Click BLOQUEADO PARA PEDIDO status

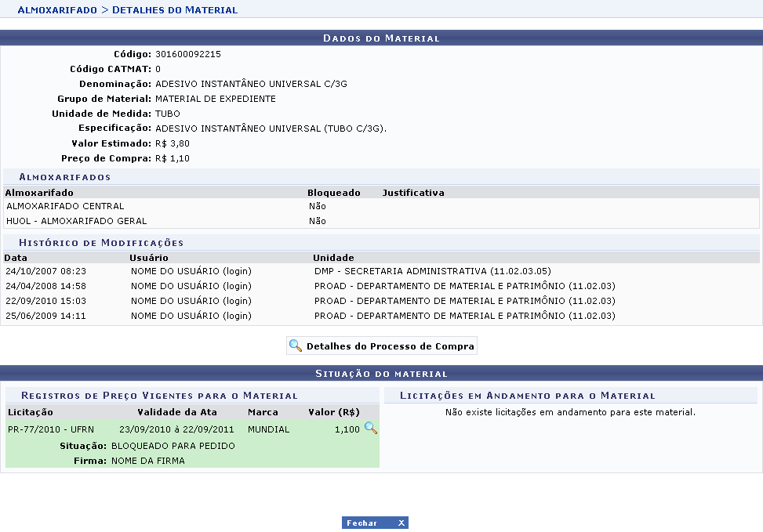coord(173,446)
